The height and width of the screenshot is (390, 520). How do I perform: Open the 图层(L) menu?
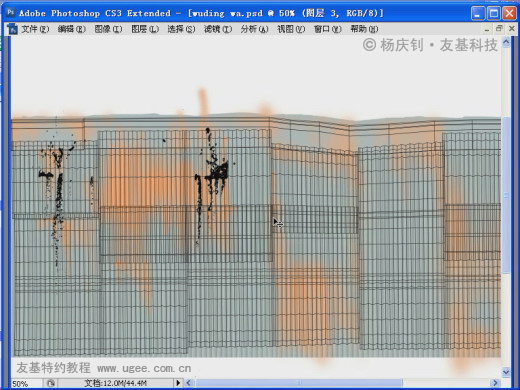(x=145, y=29)
